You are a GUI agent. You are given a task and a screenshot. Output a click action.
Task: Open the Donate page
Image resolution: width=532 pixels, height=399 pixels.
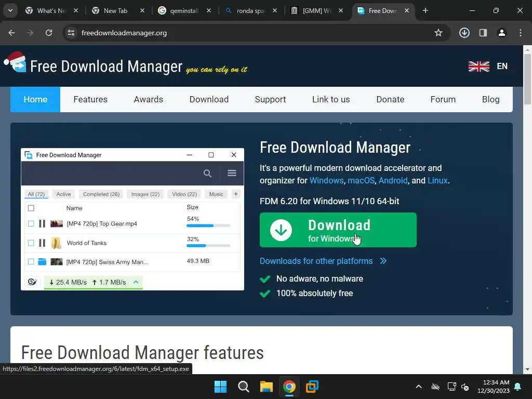[390, 99]
